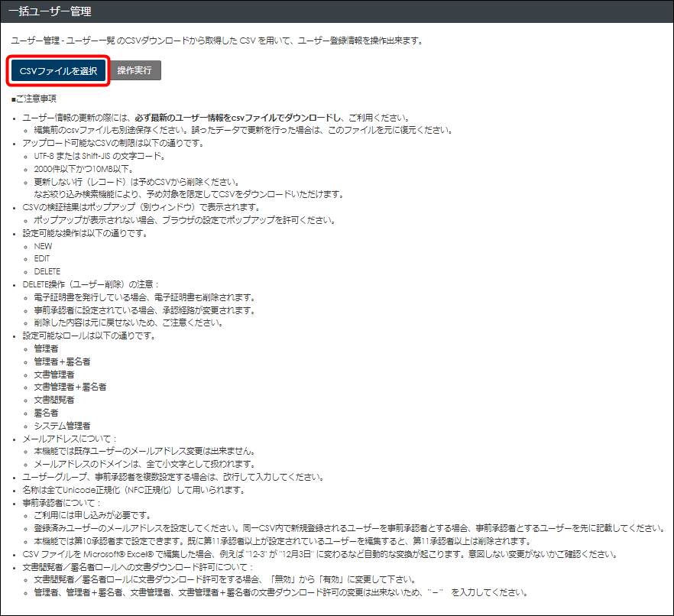
Task: Click the 文書管理者+署名者 role entry
Action: point(70,387)
